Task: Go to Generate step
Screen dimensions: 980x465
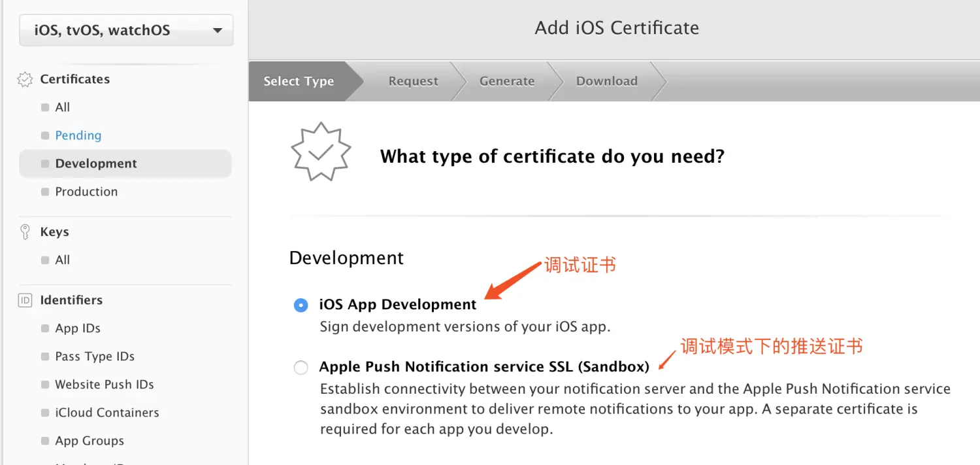Action: pyautogui.click(x=507, y=81)
